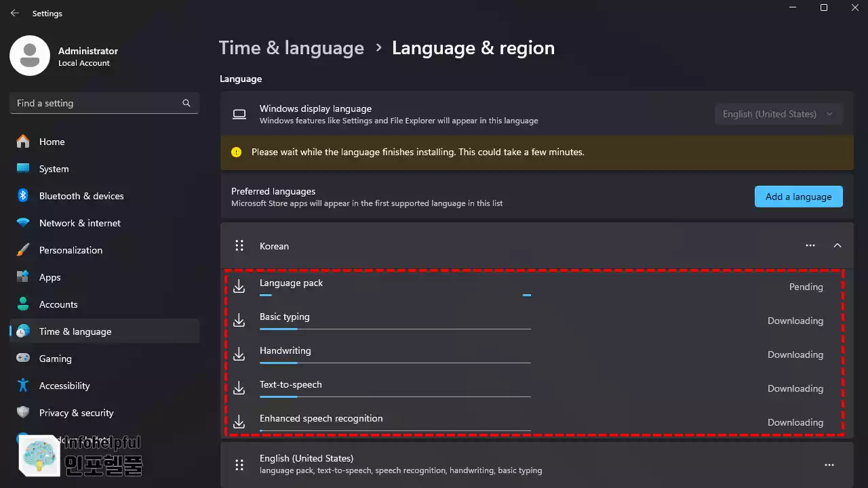Click the Pending status text
The width and height of the screenshot is (868, 488).
coord(806,287)
